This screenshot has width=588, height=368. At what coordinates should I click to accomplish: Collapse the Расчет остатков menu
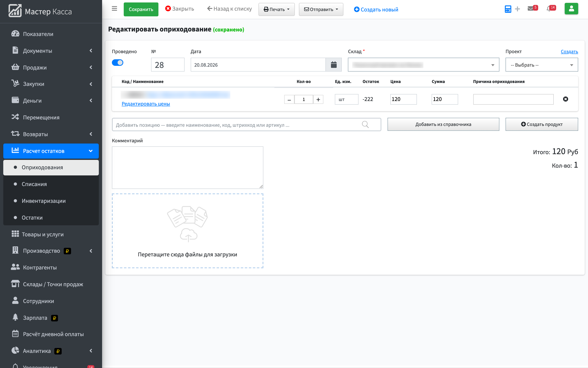(x=51, y=151)
